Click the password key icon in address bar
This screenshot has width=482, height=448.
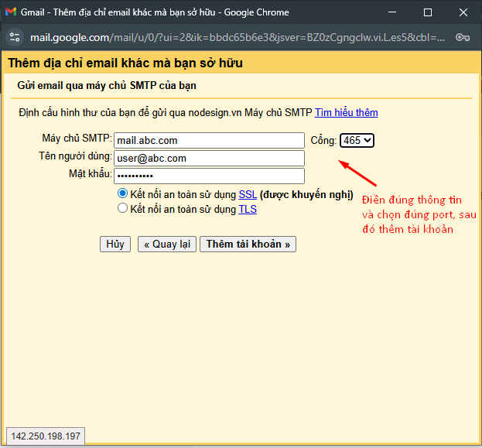tap(463, 37)
